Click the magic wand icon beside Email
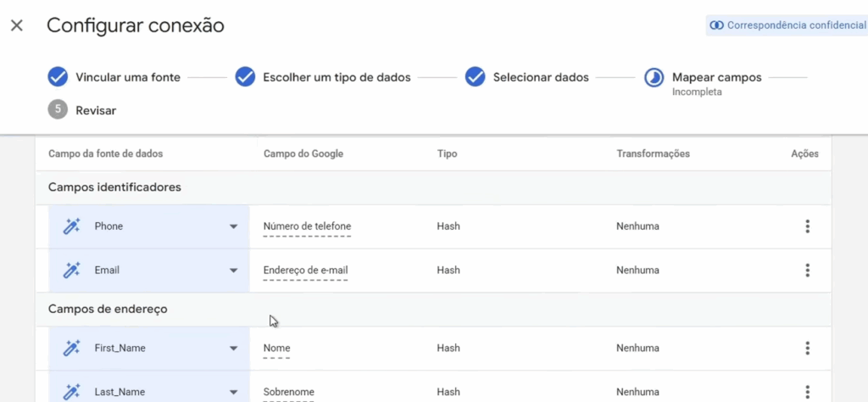This screenshot has width=868, height=402. pos(72,271)
